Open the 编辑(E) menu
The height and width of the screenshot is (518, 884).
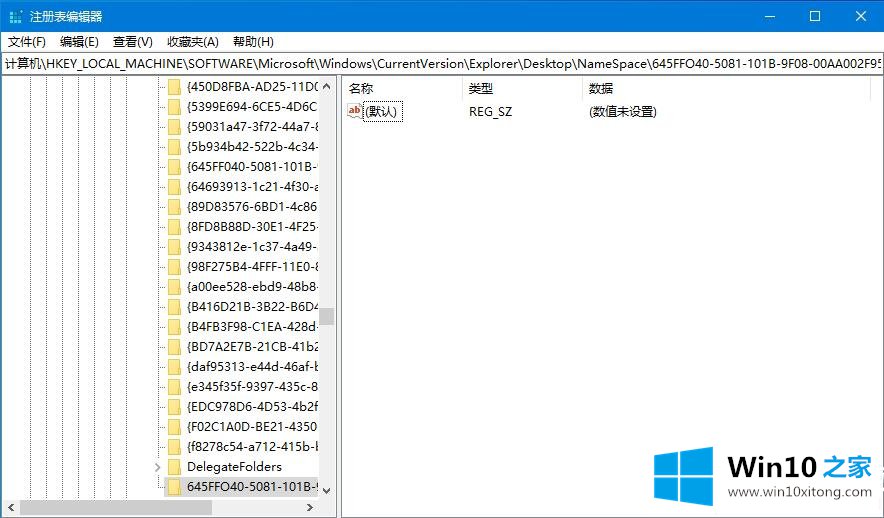(79, 42)
